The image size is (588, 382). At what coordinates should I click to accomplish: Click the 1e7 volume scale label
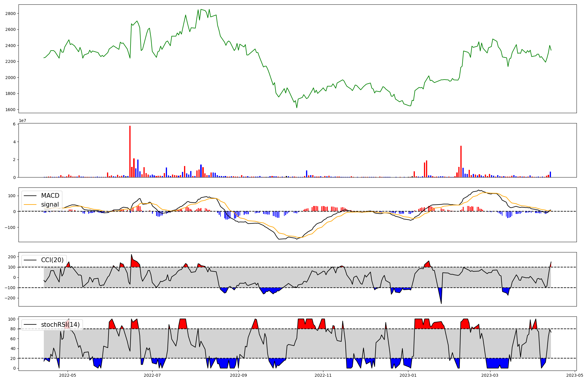click(22, 120)
